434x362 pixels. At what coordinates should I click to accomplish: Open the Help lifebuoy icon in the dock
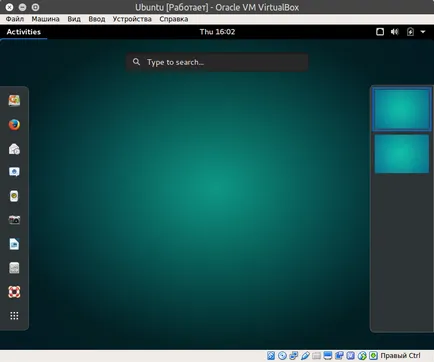(x=14, y=292)
